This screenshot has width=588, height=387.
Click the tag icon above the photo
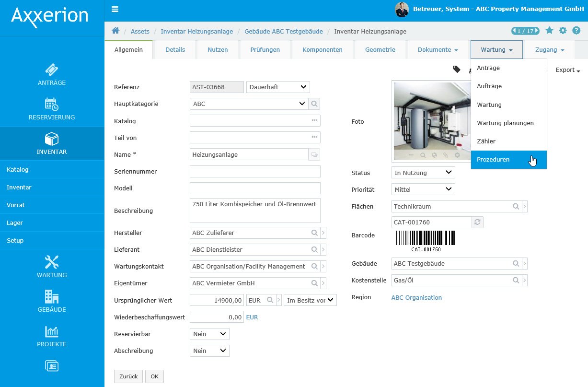pos(457,70)
